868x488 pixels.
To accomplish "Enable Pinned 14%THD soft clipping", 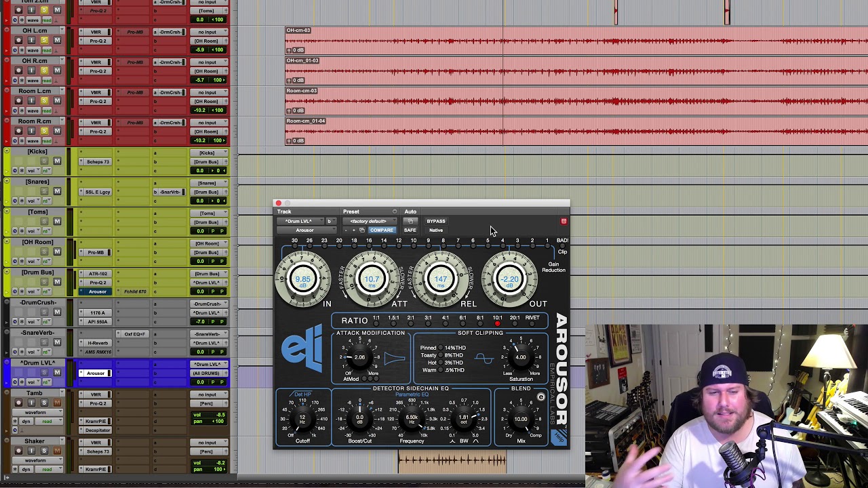I will coord(440,348).
